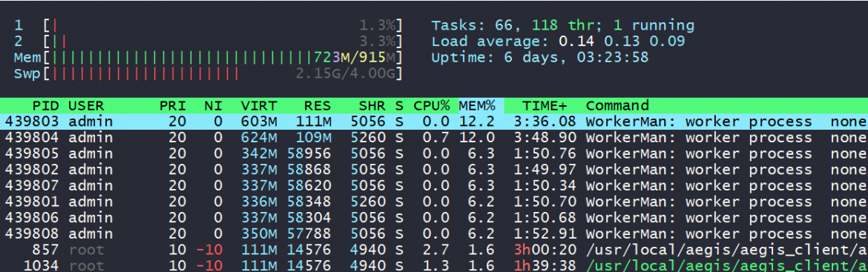The height and width of the screenshot is (272, 868).
Task: Click the VIRT column header
Action: (x=258, y=105)
